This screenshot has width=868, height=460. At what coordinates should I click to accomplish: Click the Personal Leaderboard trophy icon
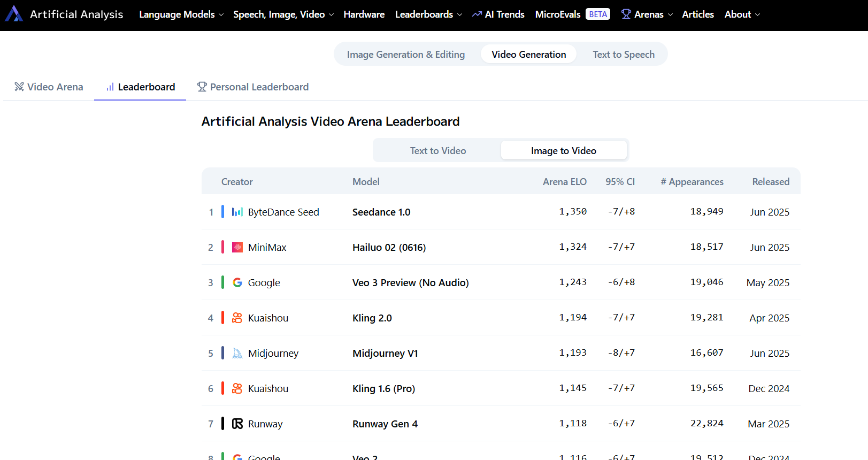click(x=202, y=87)
